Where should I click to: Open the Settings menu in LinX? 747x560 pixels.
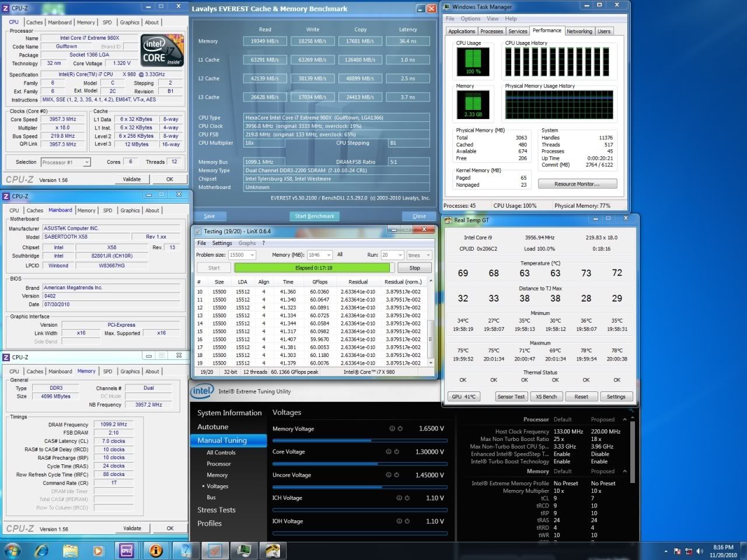pyautogui.click(x=222, y=243)
